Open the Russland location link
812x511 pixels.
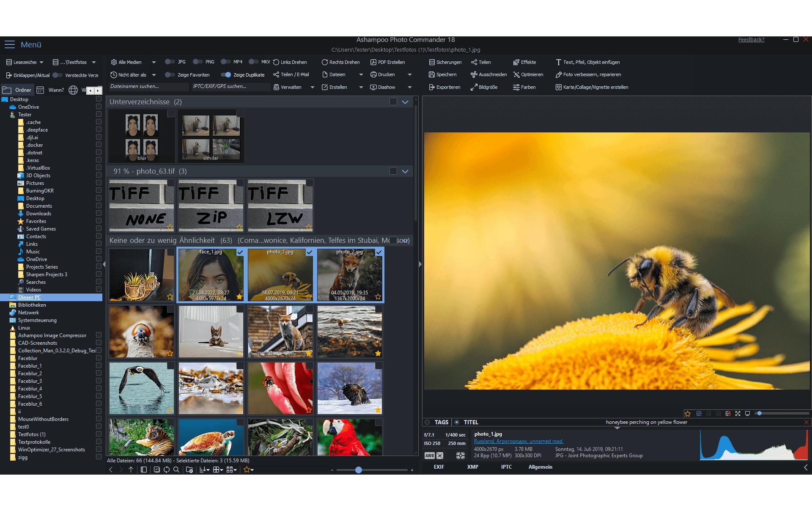518,441
